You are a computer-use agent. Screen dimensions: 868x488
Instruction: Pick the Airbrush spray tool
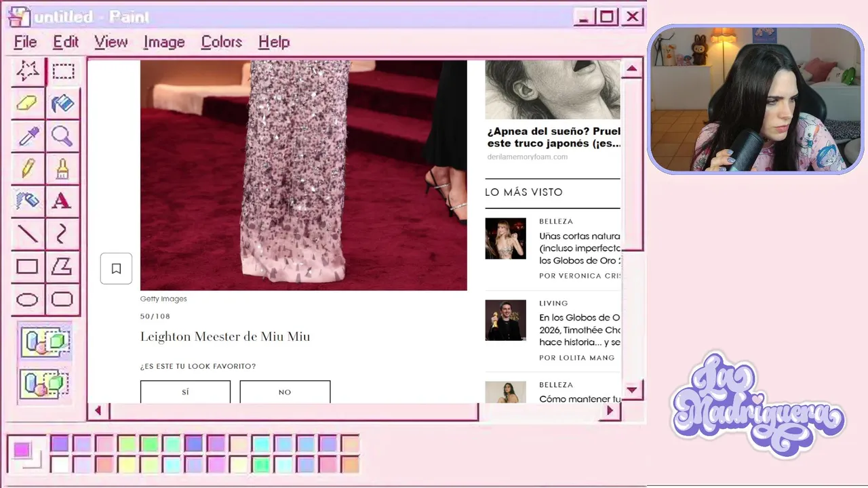(28, 201)
